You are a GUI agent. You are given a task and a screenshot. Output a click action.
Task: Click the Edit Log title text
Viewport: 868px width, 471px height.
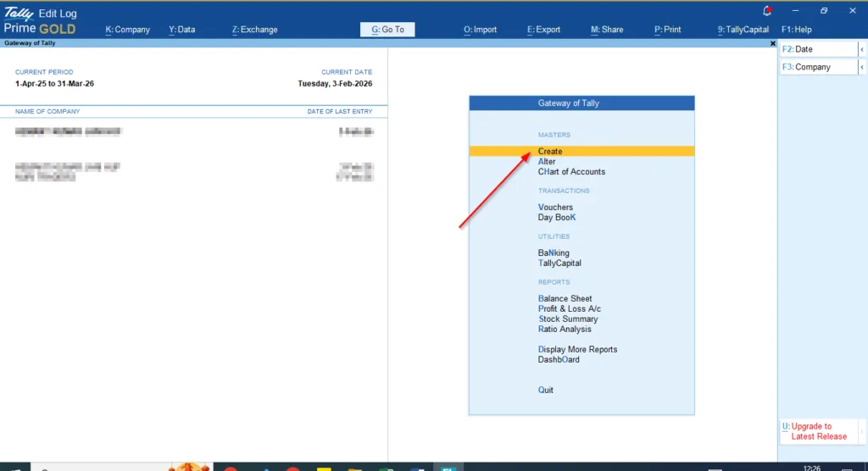coord(58,14)
